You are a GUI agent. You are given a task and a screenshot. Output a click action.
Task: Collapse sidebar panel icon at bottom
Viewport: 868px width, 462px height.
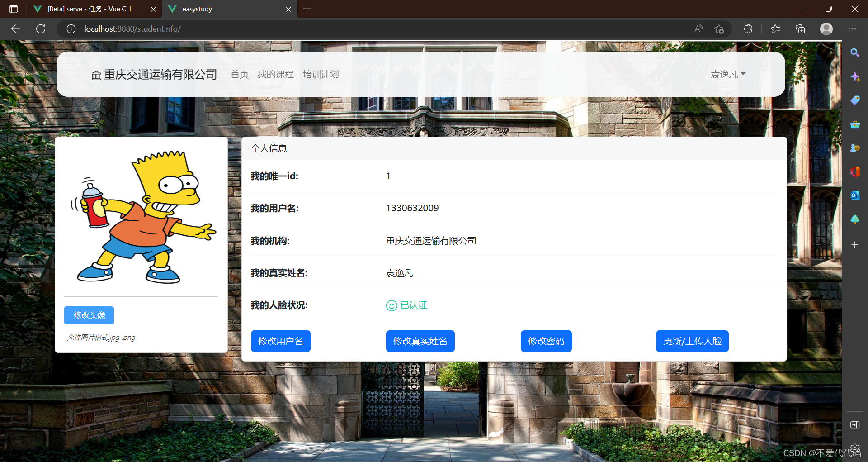point(855,424)
